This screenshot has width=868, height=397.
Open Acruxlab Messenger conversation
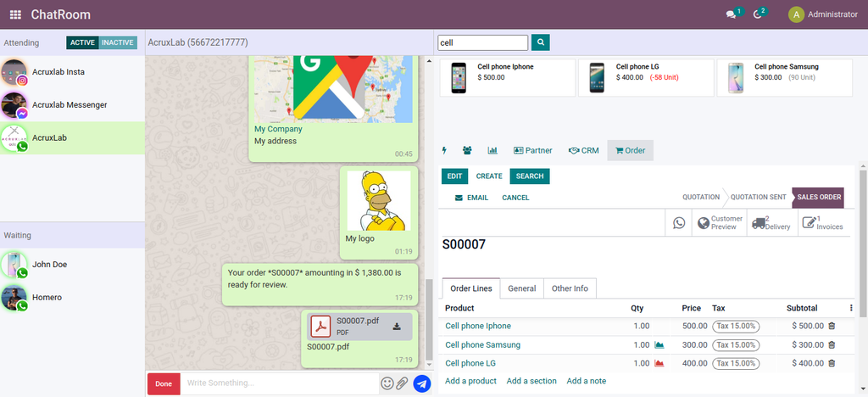pos(73,105)
